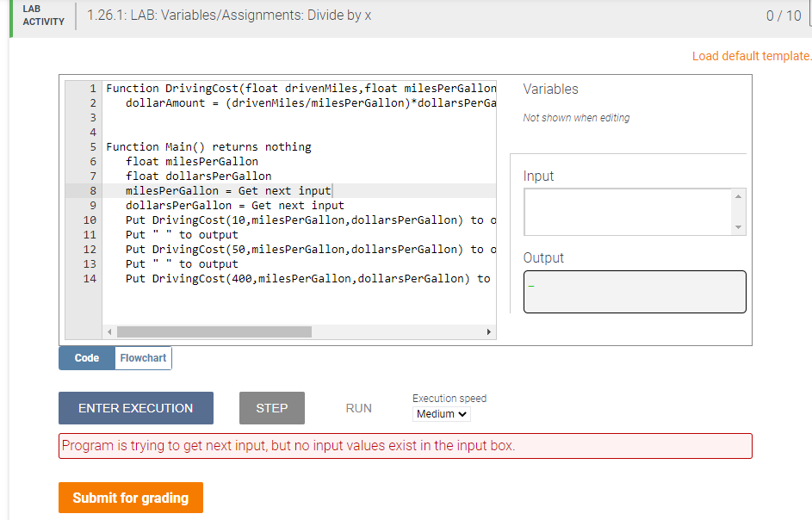Click the RUN control
812x520 pixels.
tap(358, 407)
